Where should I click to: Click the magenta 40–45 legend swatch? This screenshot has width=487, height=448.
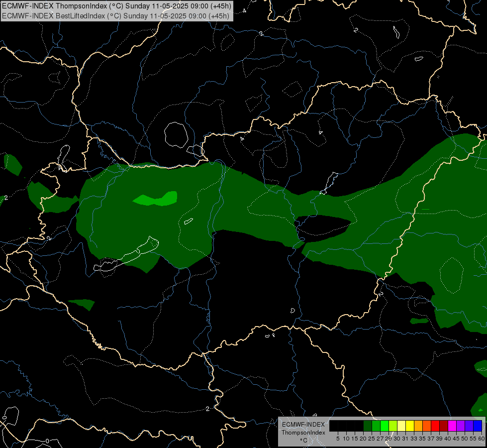pos(452,426)
